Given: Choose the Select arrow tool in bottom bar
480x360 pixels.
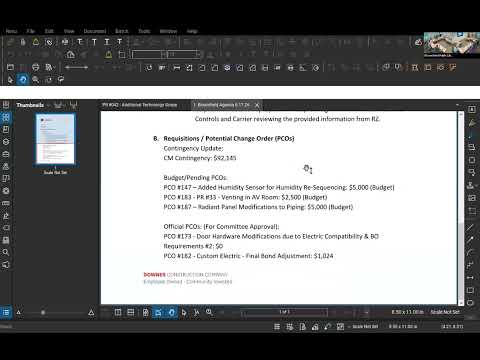Looking at the screenshot, I should point(184,312).
